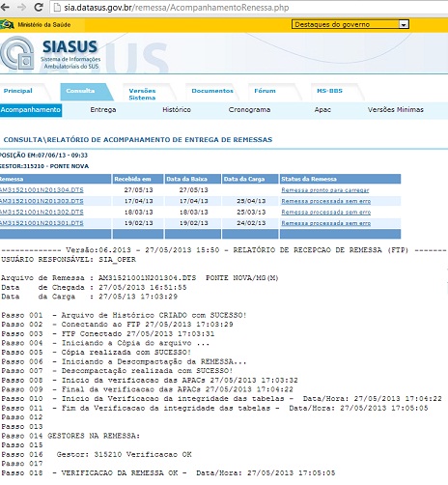Image resolution: width=448 pixels, height=485 pixels.
Task: Open the MS-BBS tab
Action: [329, 91]
